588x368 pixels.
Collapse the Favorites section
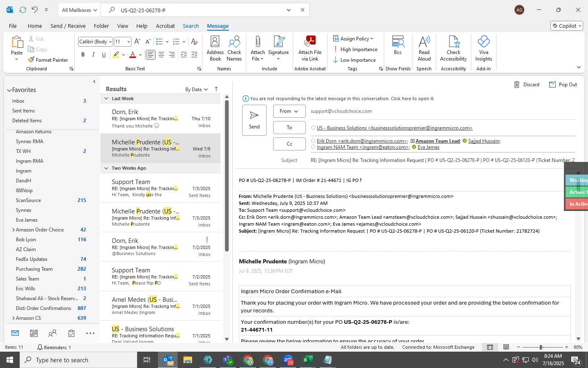pos(9,90)
